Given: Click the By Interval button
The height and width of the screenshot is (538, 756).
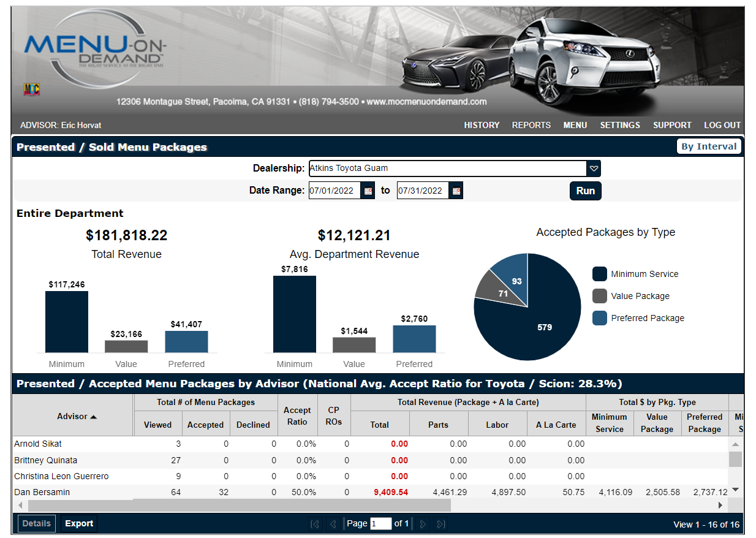Looking at the screenshot, I should point(709,146).
